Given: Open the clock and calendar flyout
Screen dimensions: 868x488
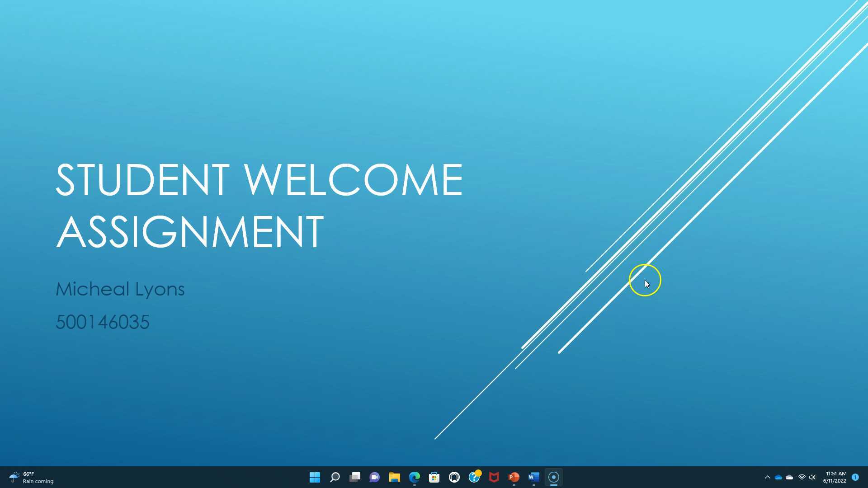Looking at the screenshot, I should (x=834, y=477).
